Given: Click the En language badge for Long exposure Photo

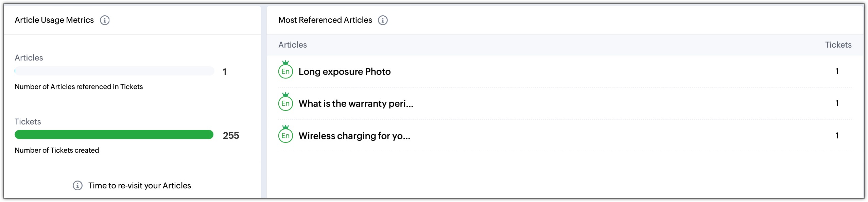Looking at the screenshot, I should pos(285,71).
